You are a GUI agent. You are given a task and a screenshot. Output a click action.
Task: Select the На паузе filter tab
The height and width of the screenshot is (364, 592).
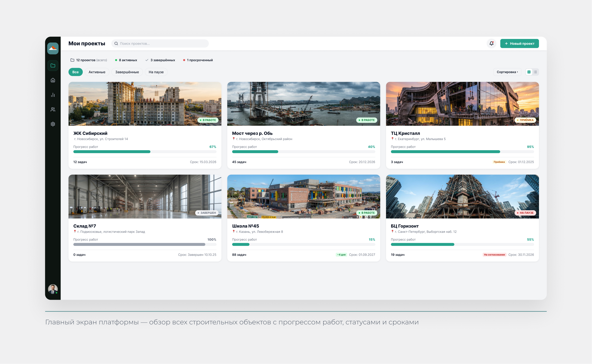coord(156,72)
